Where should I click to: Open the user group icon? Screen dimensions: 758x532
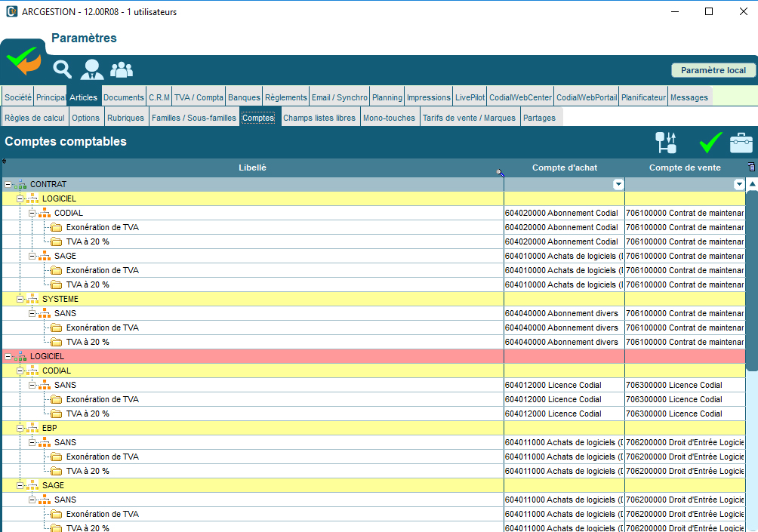coord(122,69)
